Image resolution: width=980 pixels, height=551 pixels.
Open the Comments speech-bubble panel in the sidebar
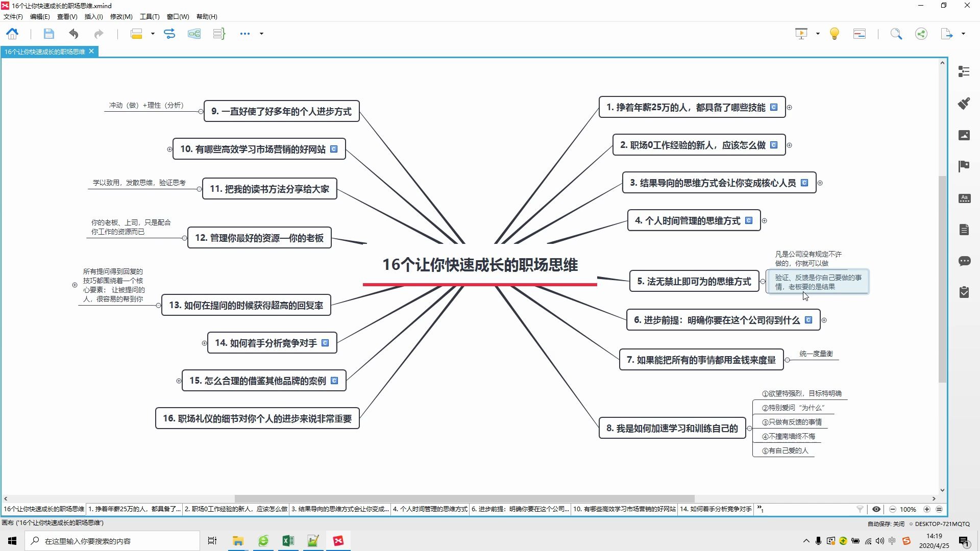click(x=964, y=261)
